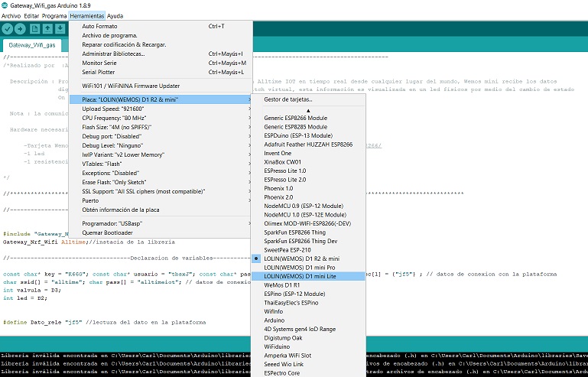Expand the Flash Size "4M (no SPIFFS)" submenu
The image size is (588, 377).
coord(161,127)
